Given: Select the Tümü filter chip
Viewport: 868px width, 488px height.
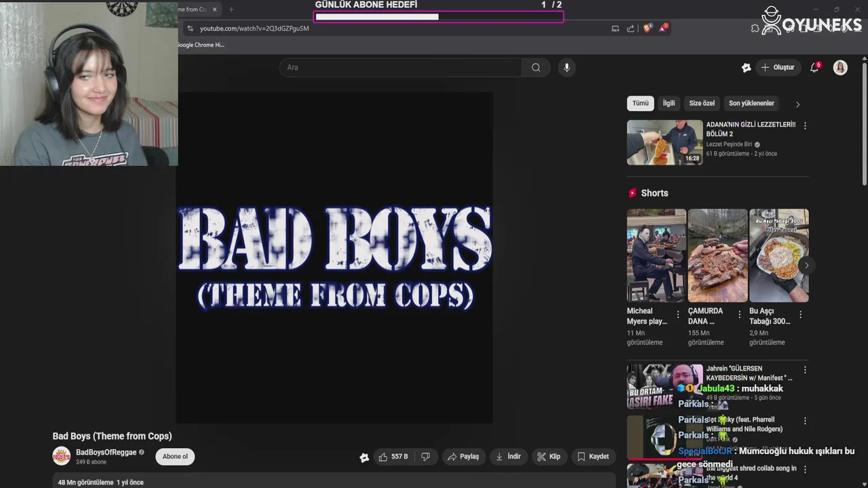Looking at the screenshot, I should tap(641, 103).
